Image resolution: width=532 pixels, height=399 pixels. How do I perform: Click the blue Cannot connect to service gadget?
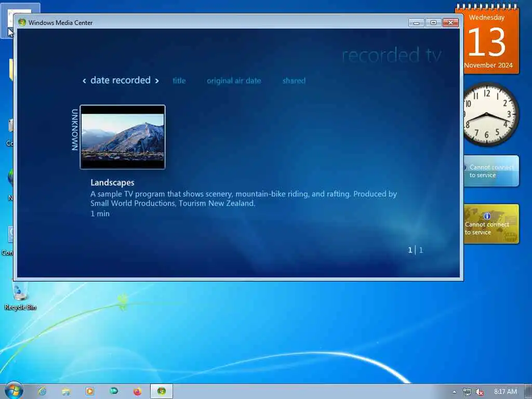click(x=491, y=171)
